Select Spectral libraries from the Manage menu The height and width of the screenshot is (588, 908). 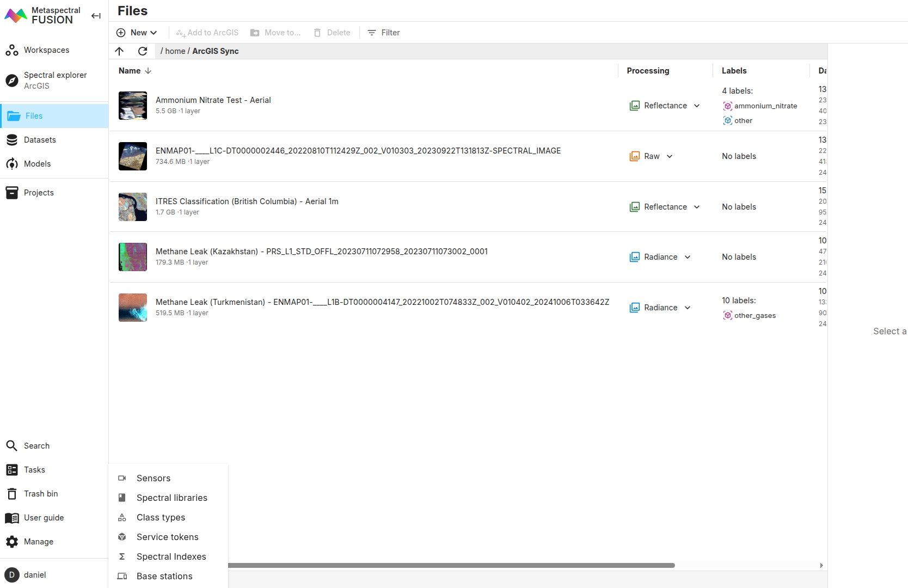(x=171, y=498)
